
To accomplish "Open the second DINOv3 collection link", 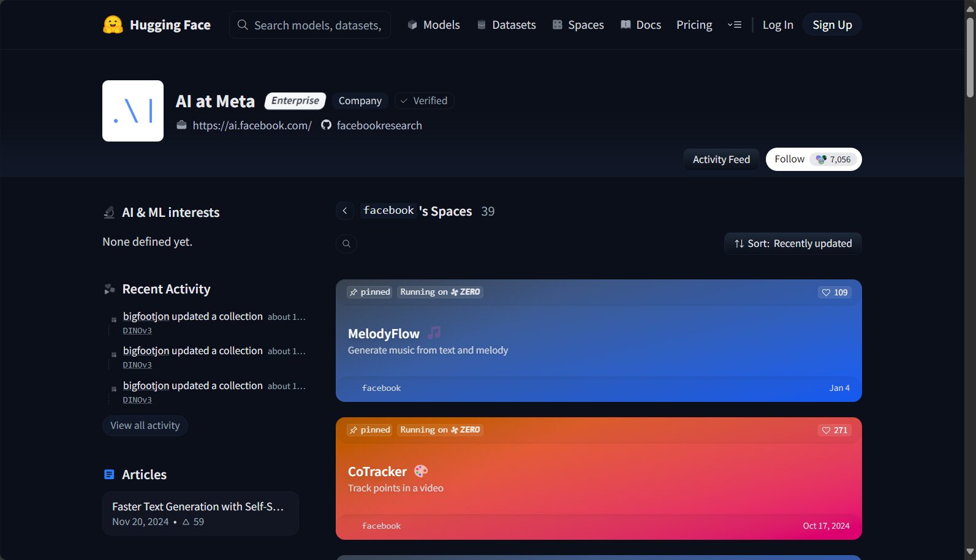I will [x=137, y=365].
